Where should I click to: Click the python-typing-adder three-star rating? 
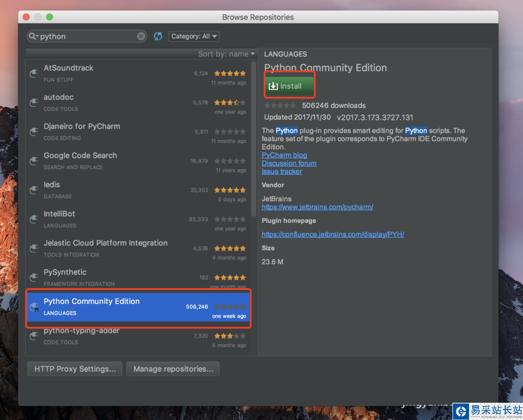tap(230, 336)
